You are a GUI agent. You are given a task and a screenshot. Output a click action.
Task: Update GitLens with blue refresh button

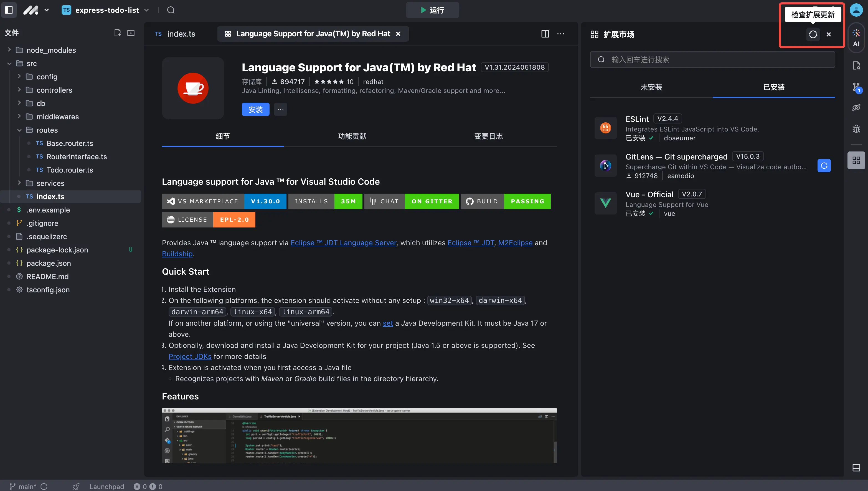point(824,166)
